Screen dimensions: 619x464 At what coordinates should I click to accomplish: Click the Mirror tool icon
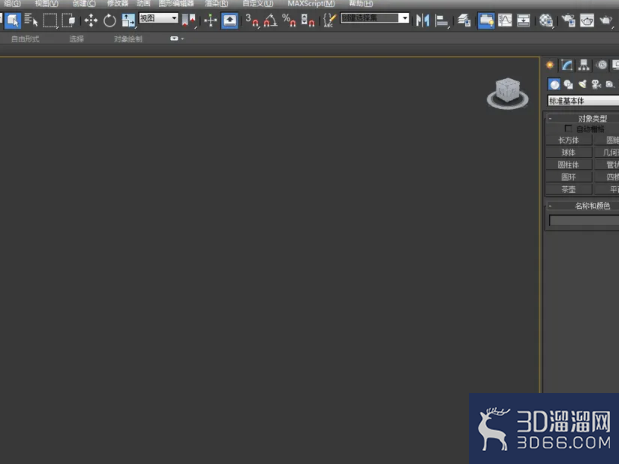click(x=422, y=20)
